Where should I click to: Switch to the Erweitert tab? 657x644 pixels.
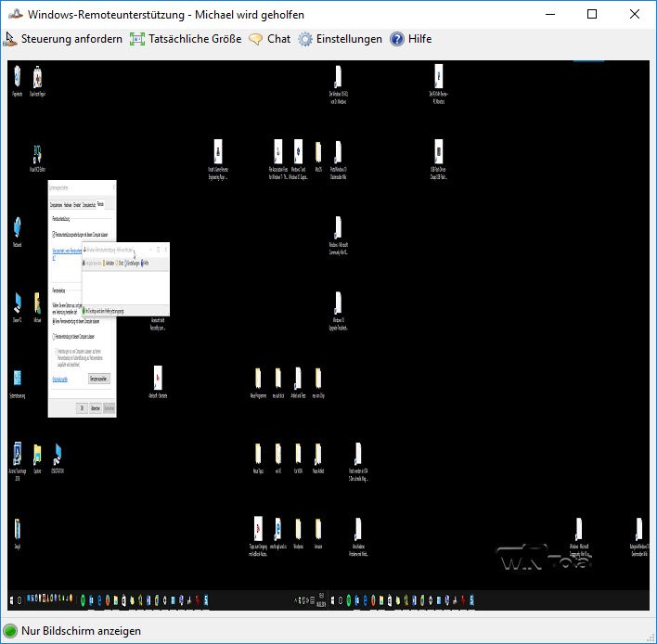point(77,205)
